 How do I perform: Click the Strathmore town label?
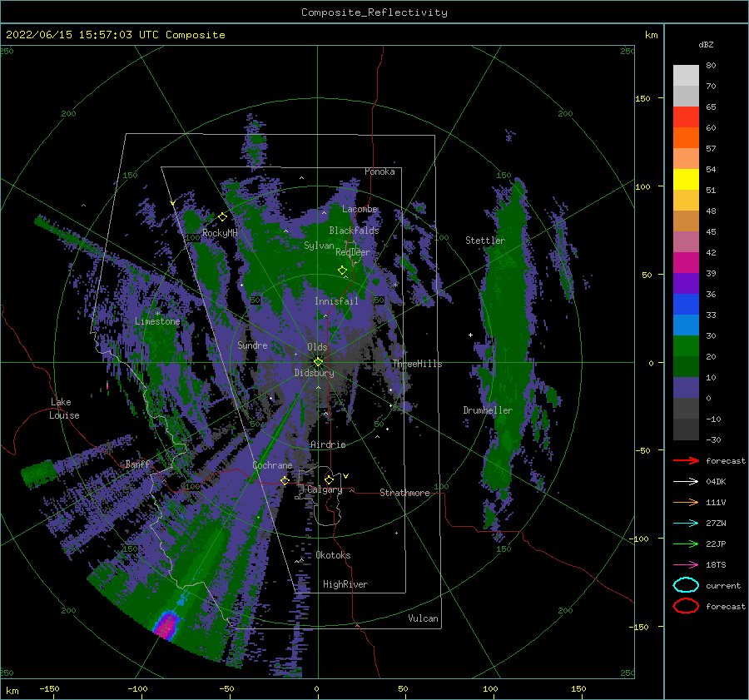(404, 493)
